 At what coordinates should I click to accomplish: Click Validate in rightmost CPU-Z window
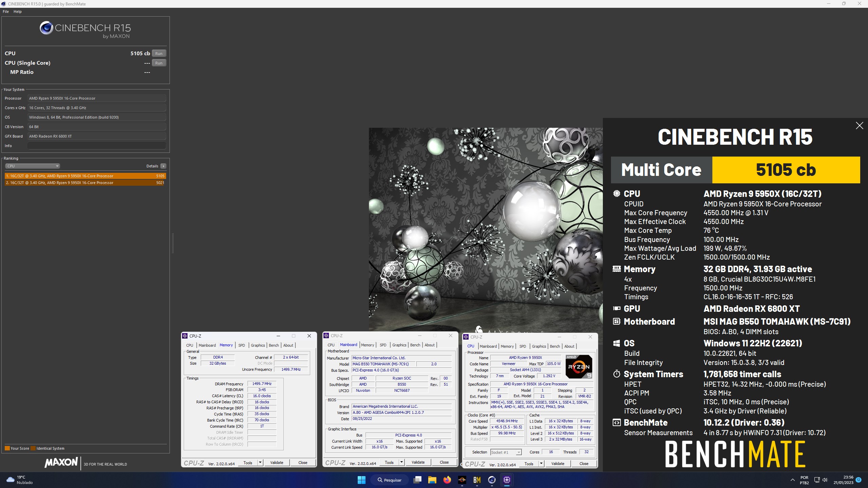pyautogui.click(x=558, y=464)
